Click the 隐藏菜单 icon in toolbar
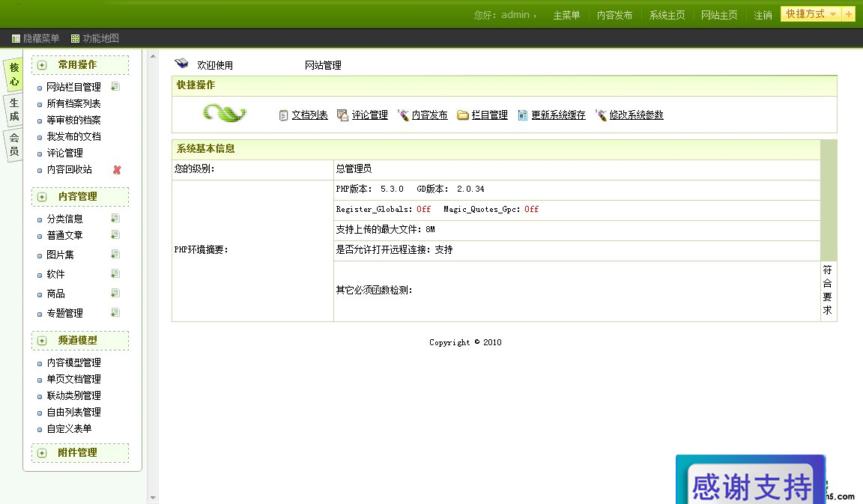863x504 pixels. 16,38
